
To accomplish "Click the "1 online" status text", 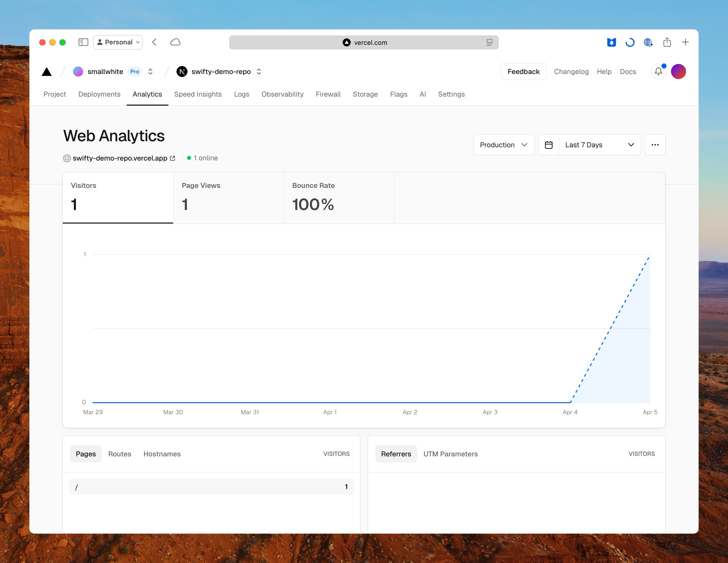I will tap(206, 158).
